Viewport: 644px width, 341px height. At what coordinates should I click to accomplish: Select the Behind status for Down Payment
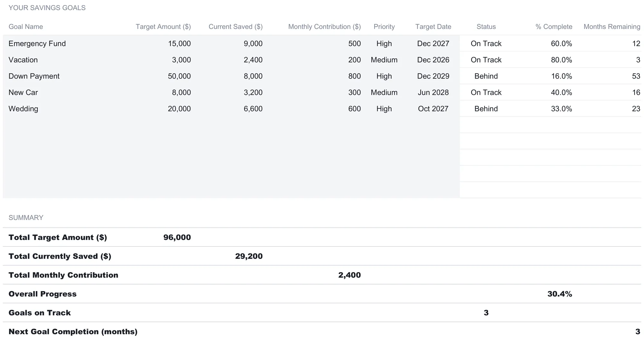pyautogui.click(x=486, y=76)
